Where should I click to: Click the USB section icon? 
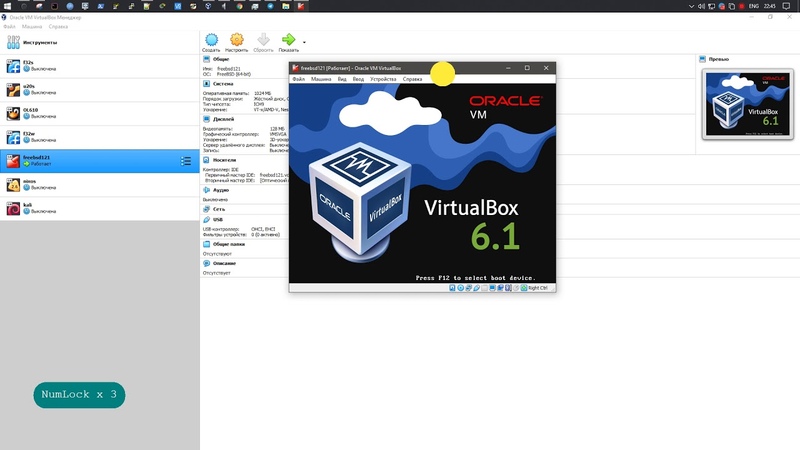pos(206,219)
